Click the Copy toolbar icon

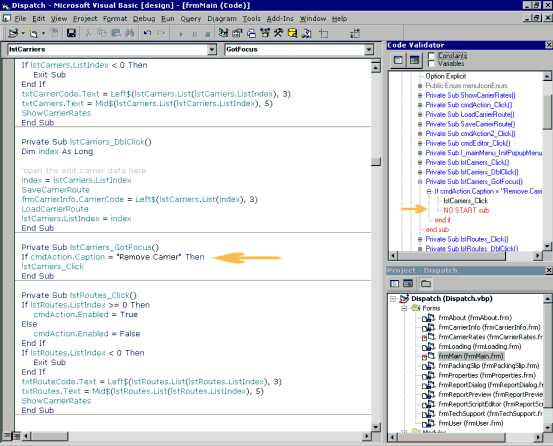(x=102, y=33)
